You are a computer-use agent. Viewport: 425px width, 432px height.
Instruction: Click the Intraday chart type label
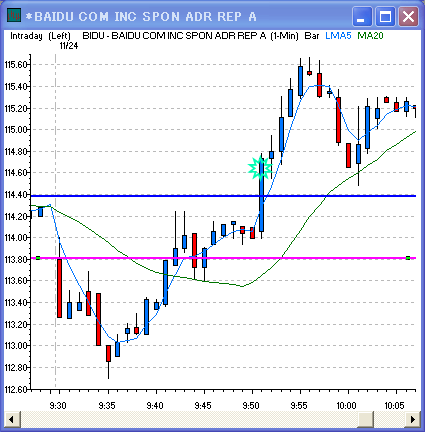pos(26,36)
